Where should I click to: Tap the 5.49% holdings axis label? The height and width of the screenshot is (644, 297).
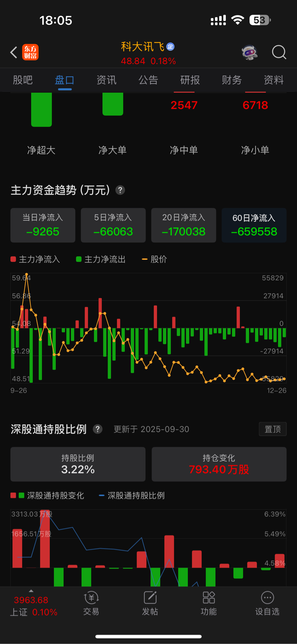coord(275,534)
